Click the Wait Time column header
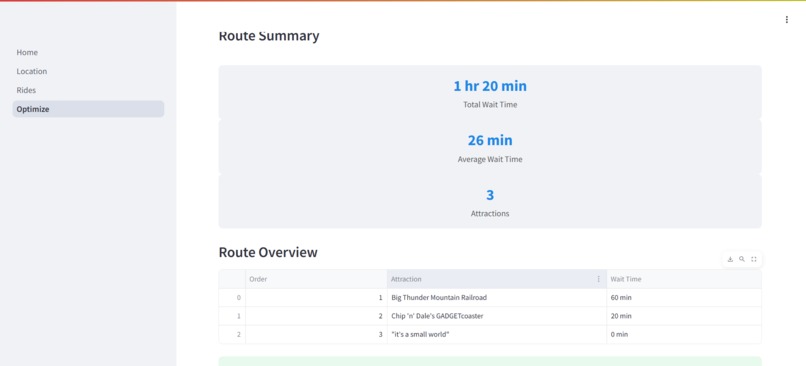Viewport: 806px width, 366px height. click(684, 279)
